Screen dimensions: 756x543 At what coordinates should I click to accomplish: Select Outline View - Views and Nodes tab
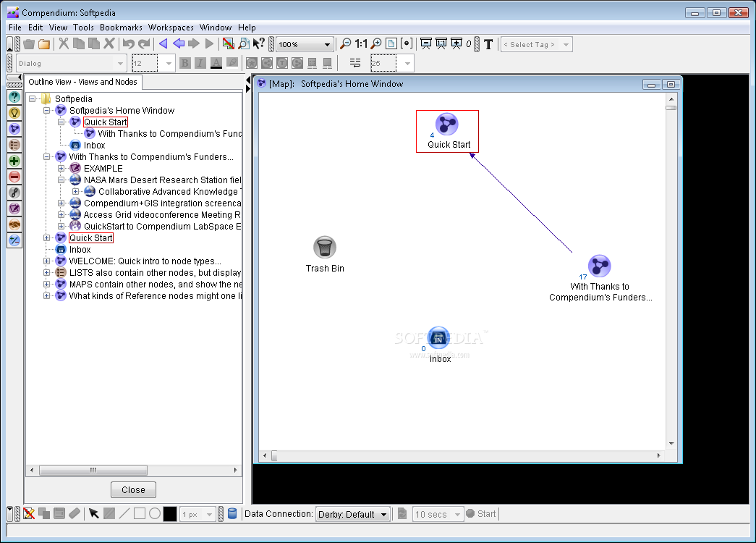[83, 82]
